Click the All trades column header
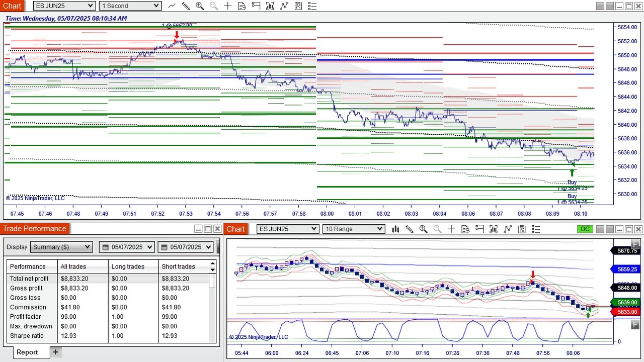 (83, 266)
